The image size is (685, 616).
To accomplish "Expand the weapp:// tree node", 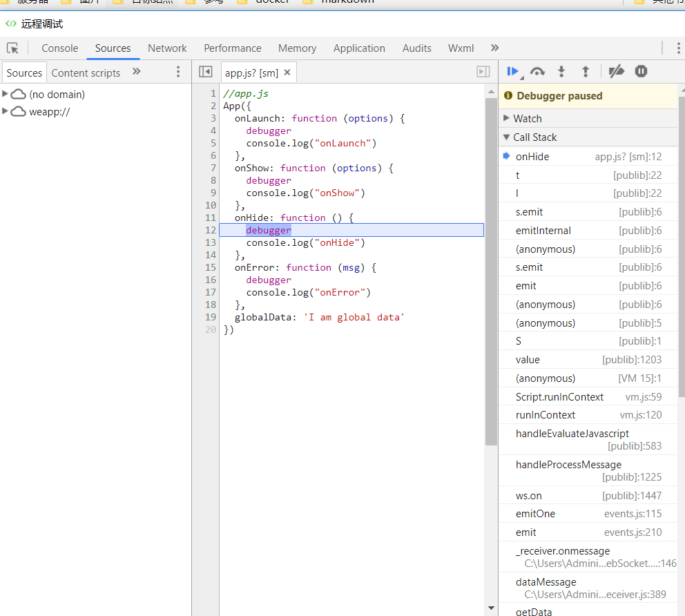I will click(6, 111).
